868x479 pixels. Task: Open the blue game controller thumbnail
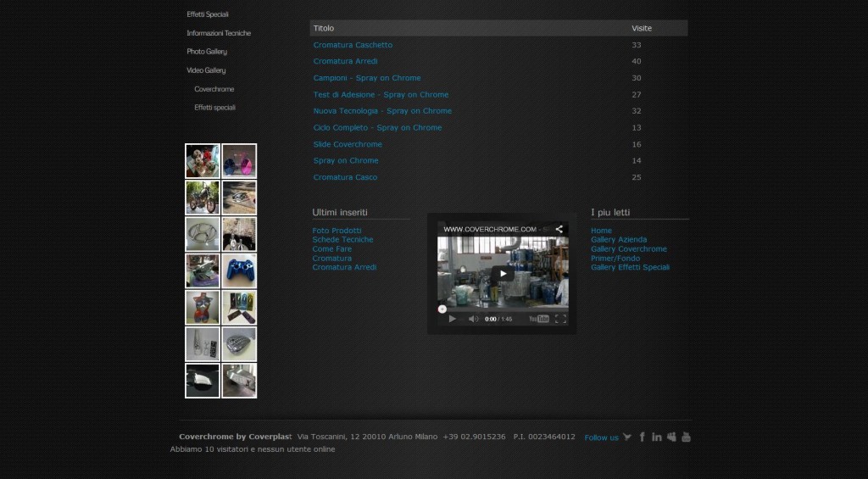(x=239, y=271)
